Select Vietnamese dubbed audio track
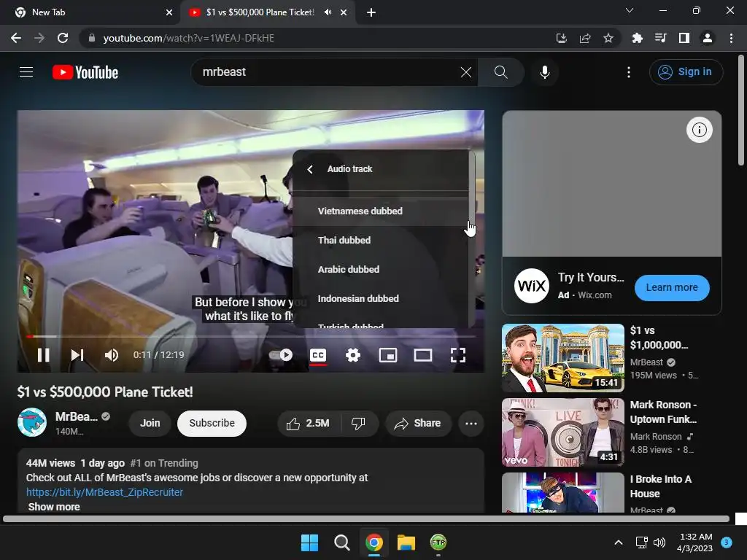This screenshot has width=747, height=560. click(x=381, y=211)
